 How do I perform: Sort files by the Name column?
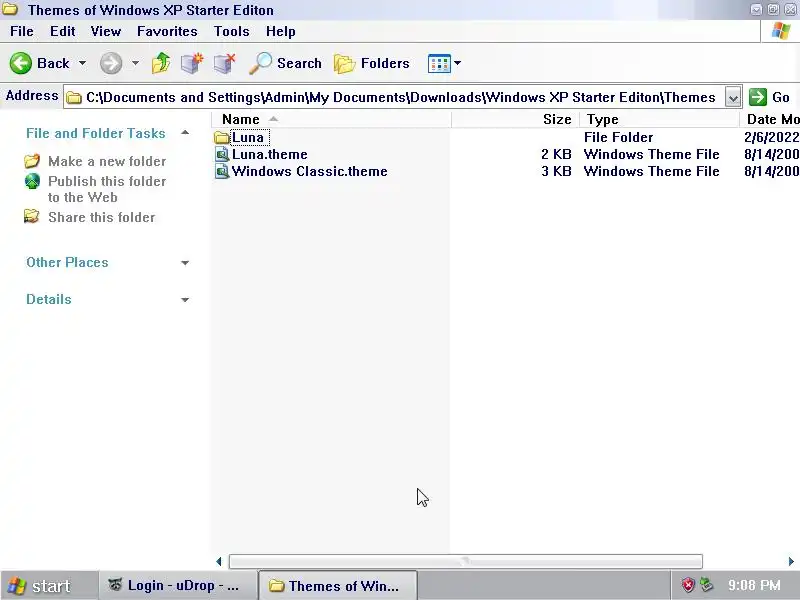click(332, 119)
